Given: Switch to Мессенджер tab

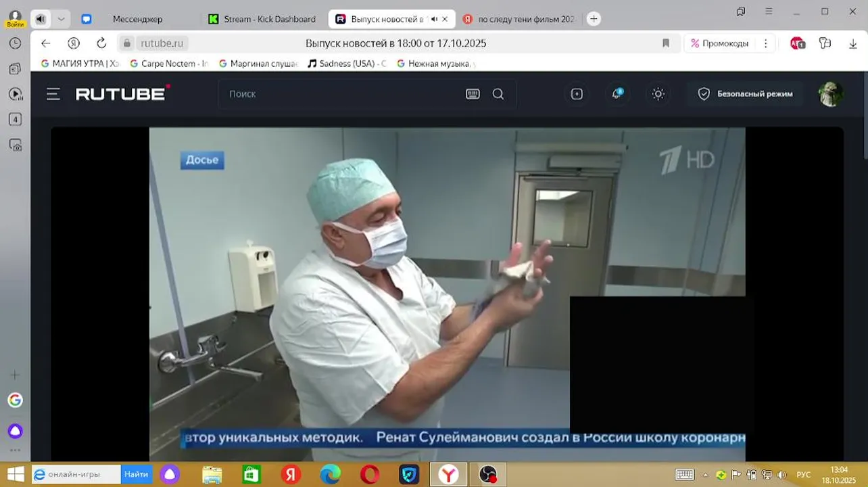Looking at the screenshot, I should click(x=137, y=19).
